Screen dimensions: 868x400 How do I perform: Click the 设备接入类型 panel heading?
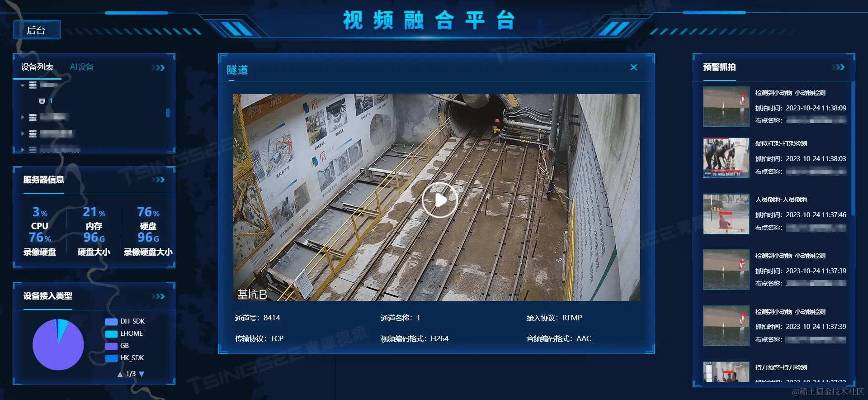pyautogui.click(x=48, y=296)
